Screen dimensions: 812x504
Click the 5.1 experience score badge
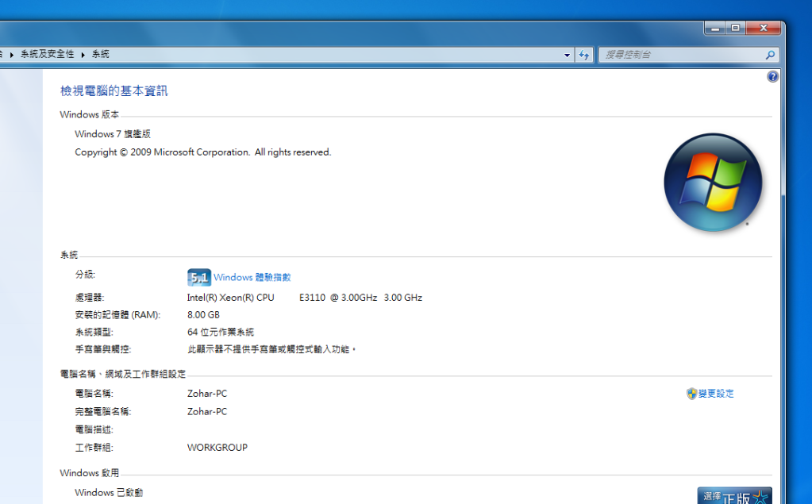tap(198, 278)
